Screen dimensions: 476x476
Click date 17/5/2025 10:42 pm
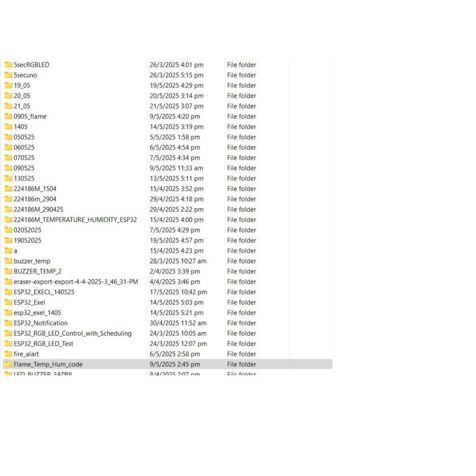click(178, 292)
